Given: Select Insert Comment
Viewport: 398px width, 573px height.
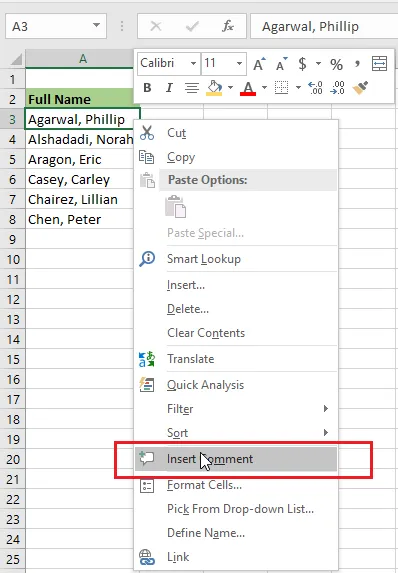Looking at the screenshot, I should (x=236, y=459).
